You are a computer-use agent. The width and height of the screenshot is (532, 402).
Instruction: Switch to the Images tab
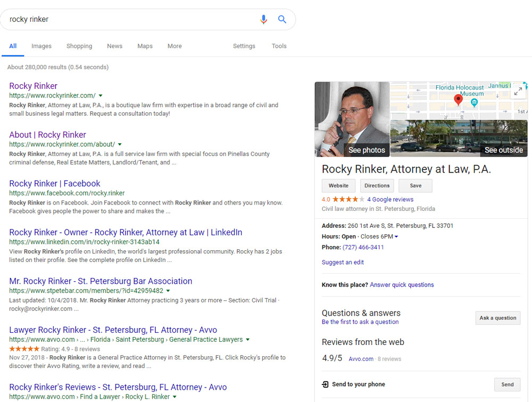pyautogui.click(x=41, y=46)
